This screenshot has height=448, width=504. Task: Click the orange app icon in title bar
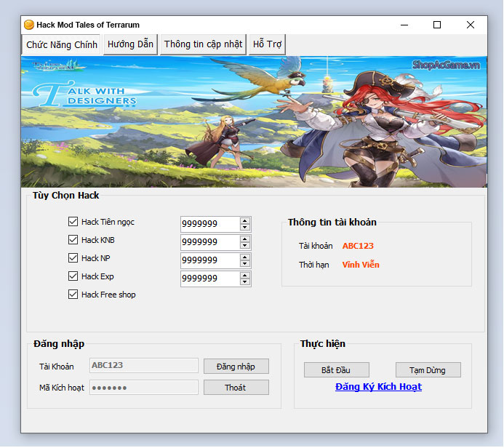tap(29, 25)
